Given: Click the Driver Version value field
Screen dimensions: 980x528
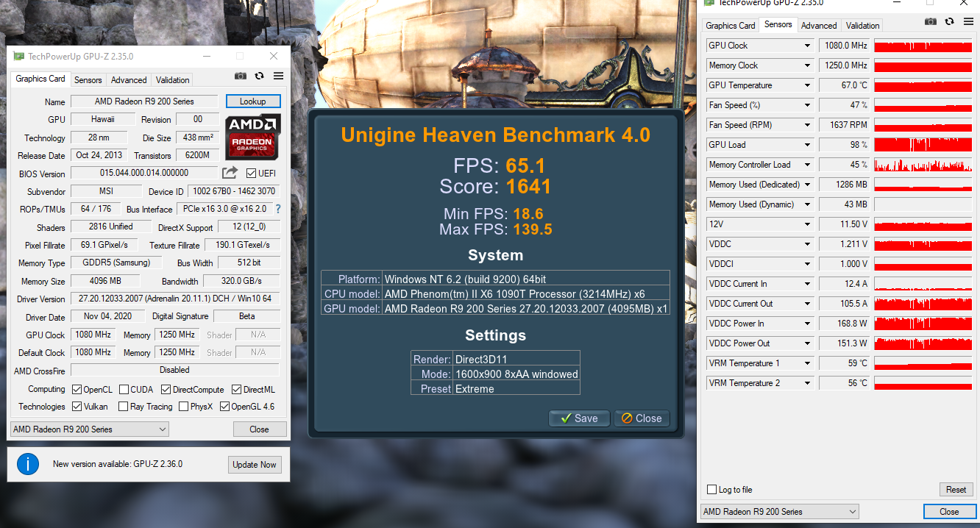Looking at the screenshot, I should [x=175, y=299].
